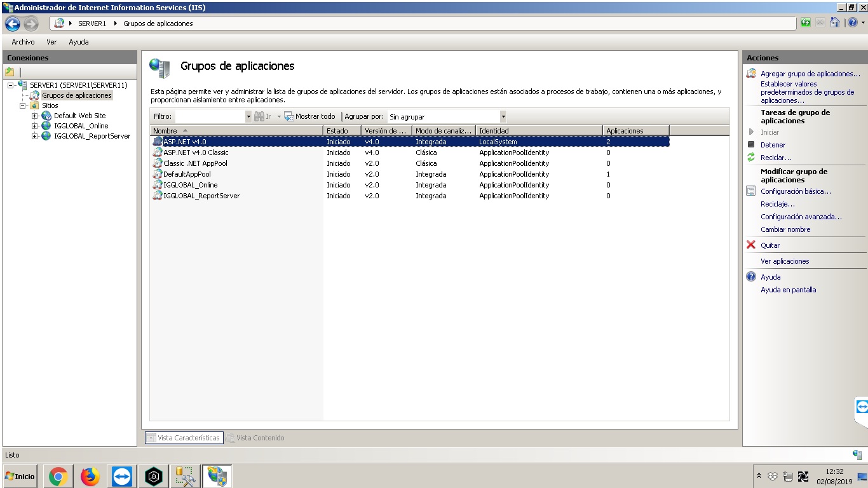Collapse the SERVER1 tree node
Image resolution: width=868 pixels, height=488 pixels.
(x=11, y=85)
